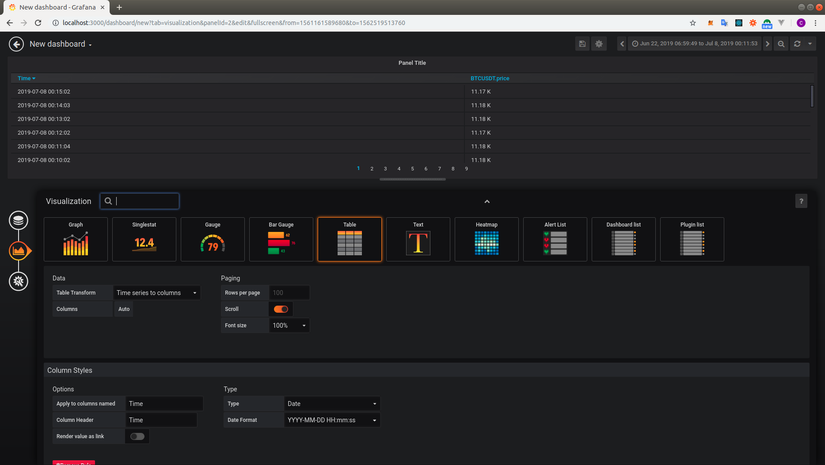Refresh the dashboard
Image resolution: width=825 pixels, height=465 pixels.
click(797, 44)
